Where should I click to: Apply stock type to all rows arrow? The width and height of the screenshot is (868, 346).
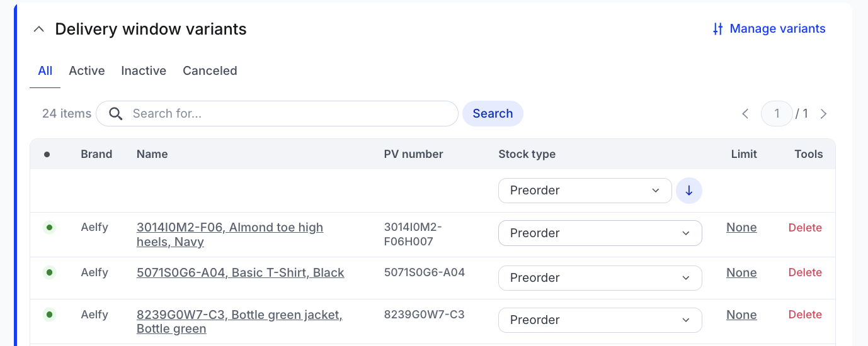point(689,191)
